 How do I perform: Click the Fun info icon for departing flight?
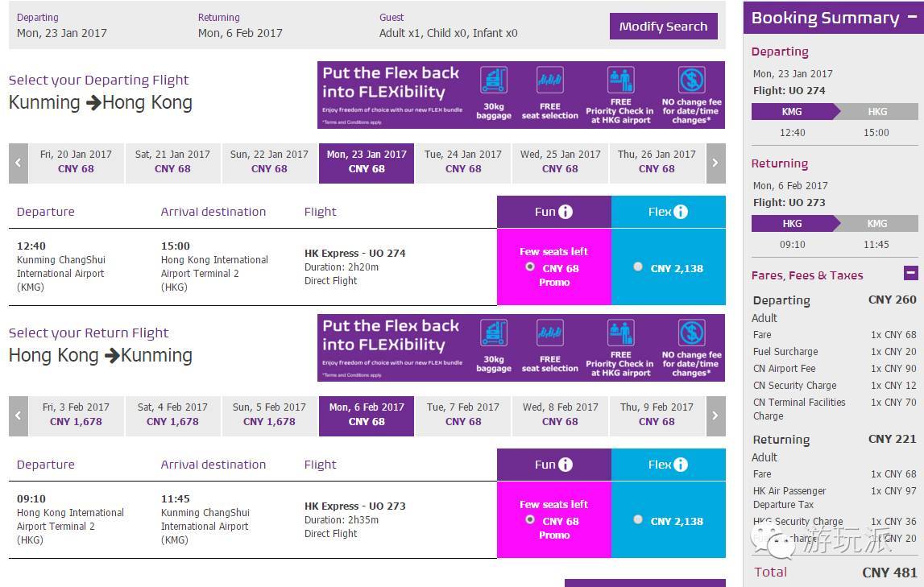pos(566,212)
